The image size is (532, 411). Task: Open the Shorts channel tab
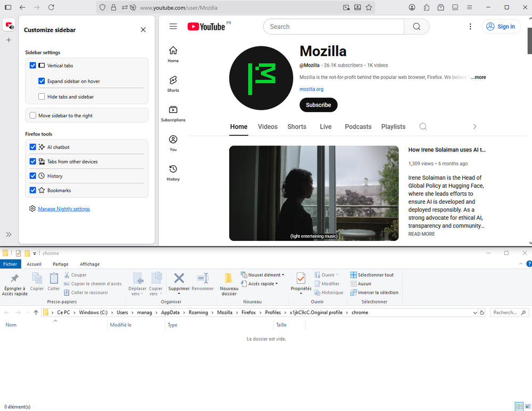pyautogui.click(x=297, y=126)
